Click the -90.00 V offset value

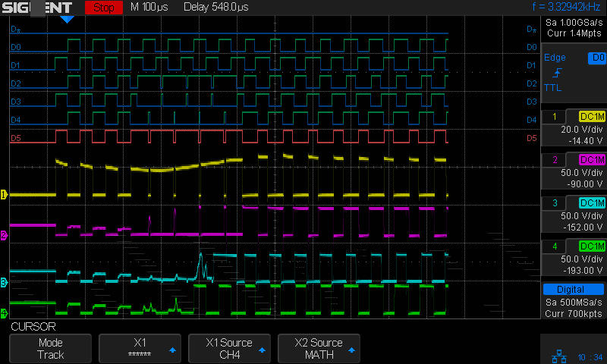(585, 184)
